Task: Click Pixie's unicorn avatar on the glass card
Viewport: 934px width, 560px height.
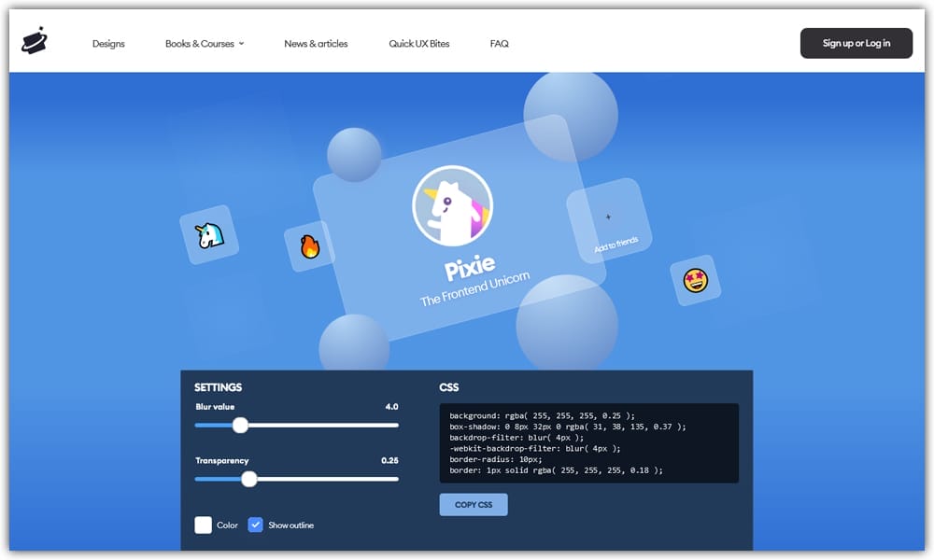Action: 454,203
